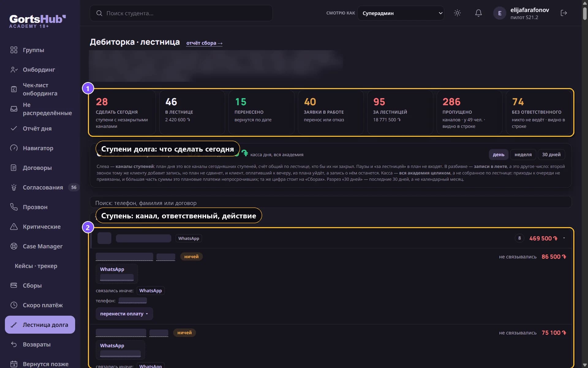The height and width of the screenshot is (368, 588).
Task: Click the 74 Без ответственного card
Action: point(539,113)
